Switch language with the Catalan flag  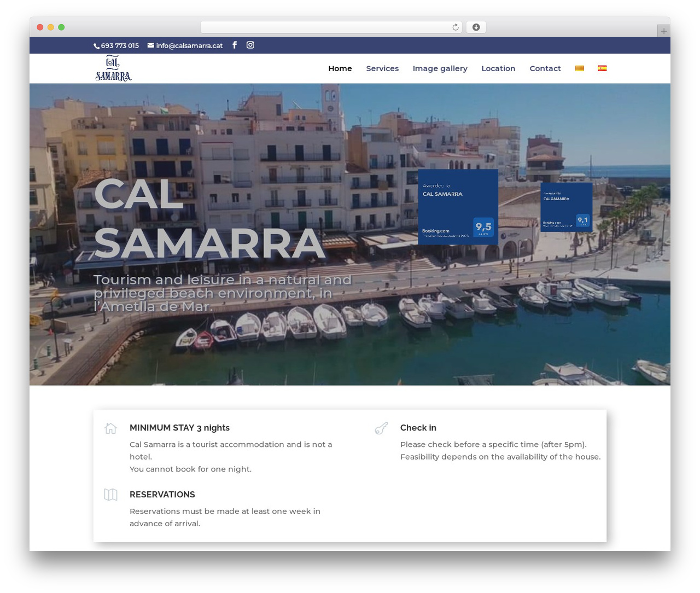click(x=580, y=68)
